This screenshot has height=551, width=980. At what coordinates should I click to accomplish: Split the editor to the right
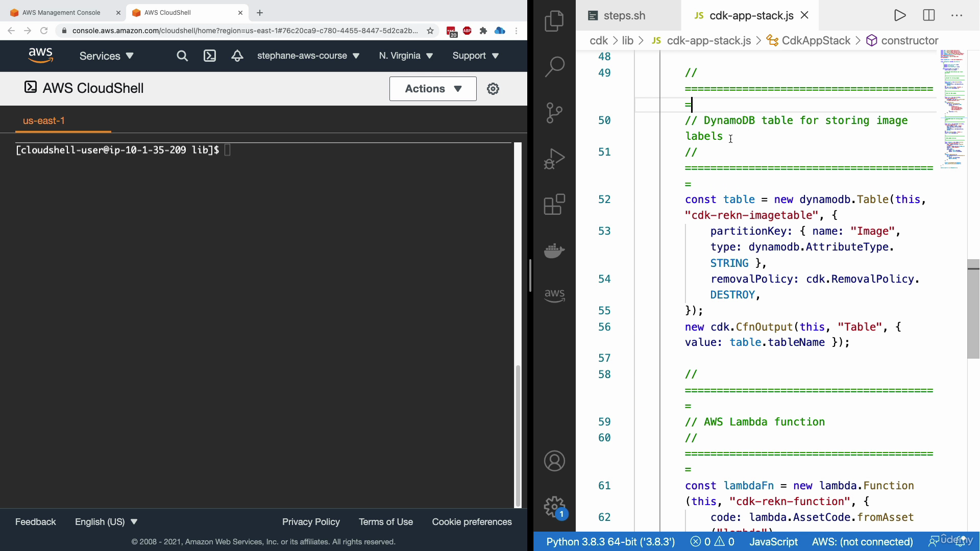click(928, 15)
